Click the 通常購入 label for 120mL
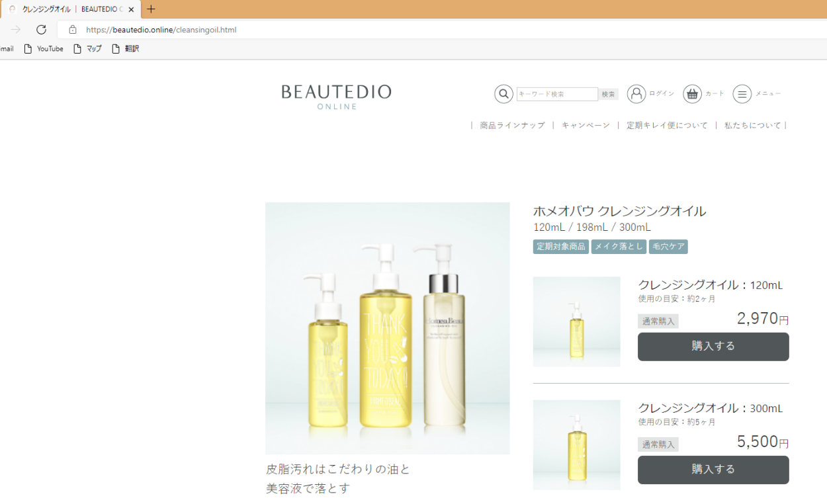Image resolution: width=827 pixels, height=504 pixels. pyautogui.click(x=658, y=321)
